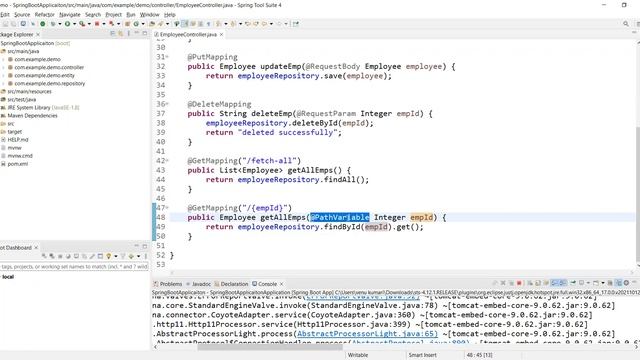This screenshot has width=640, height=360.
Task: Open the Window menu
Action: [149, 14]
